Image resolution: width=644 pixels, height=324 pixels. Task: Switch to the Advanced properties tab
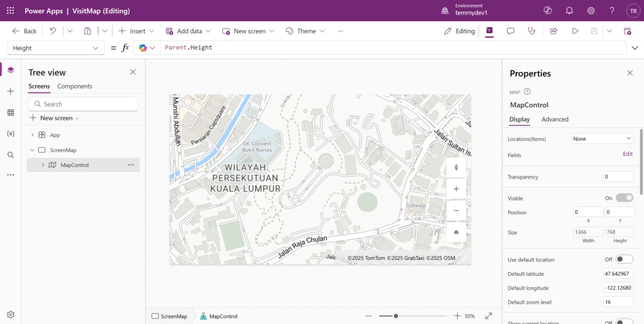[x=554, y=119]
